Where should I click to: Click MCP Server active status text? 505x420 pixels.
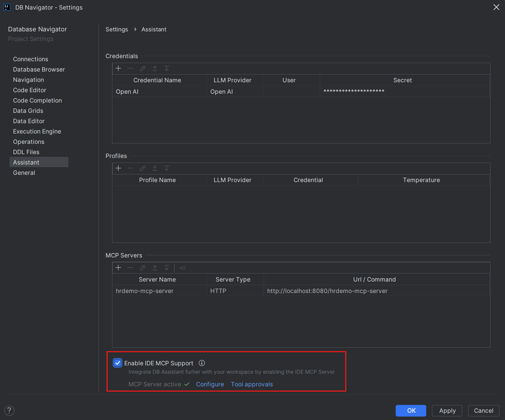pyautogui.click(x=155, y=384)
